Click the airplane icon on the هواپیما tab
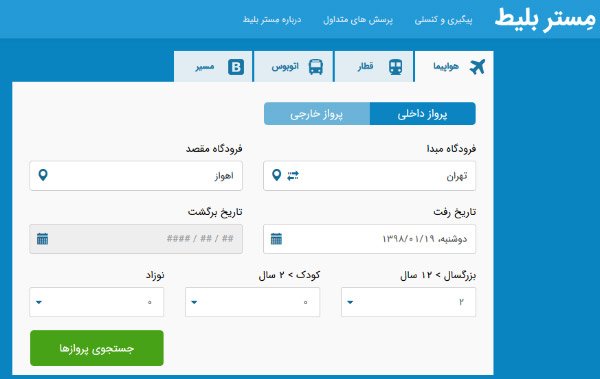Screen dimensions: 600x379 [477, 67]
